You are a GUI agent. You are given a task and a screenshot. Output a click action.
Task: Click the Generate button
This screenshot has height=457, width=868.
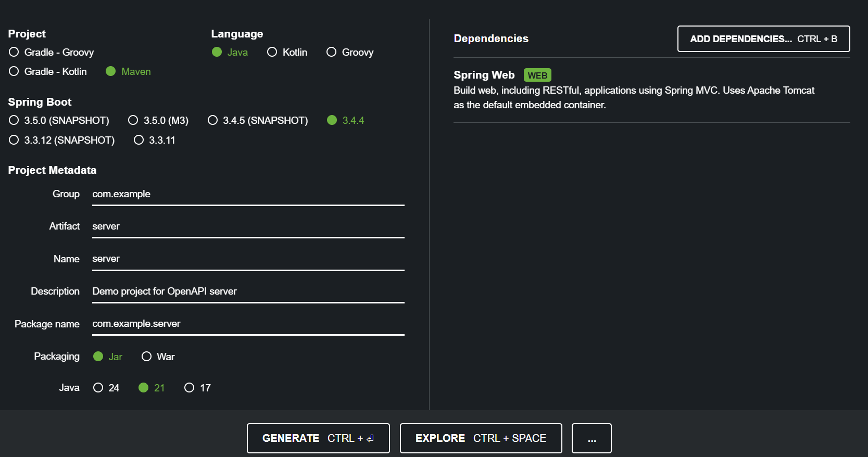pos(318,438)
